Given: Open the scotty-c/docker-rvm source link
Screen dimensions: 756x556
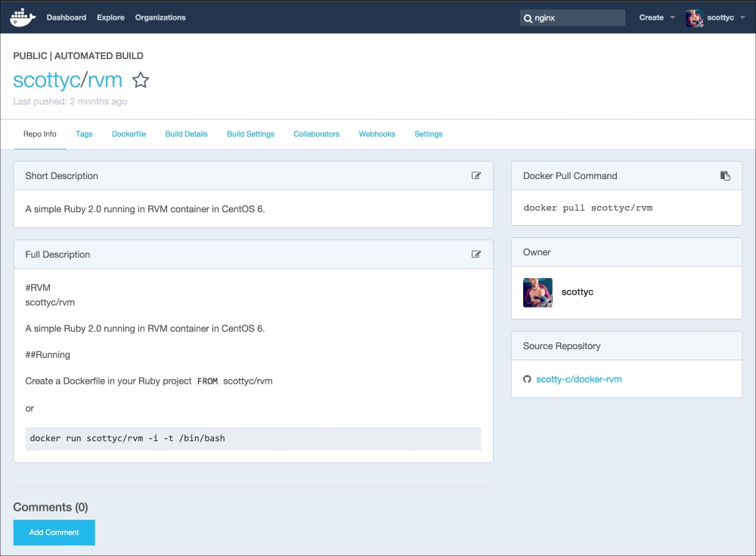Looking at the screenshot, I should pyautogui.click(x=578, y=379).
